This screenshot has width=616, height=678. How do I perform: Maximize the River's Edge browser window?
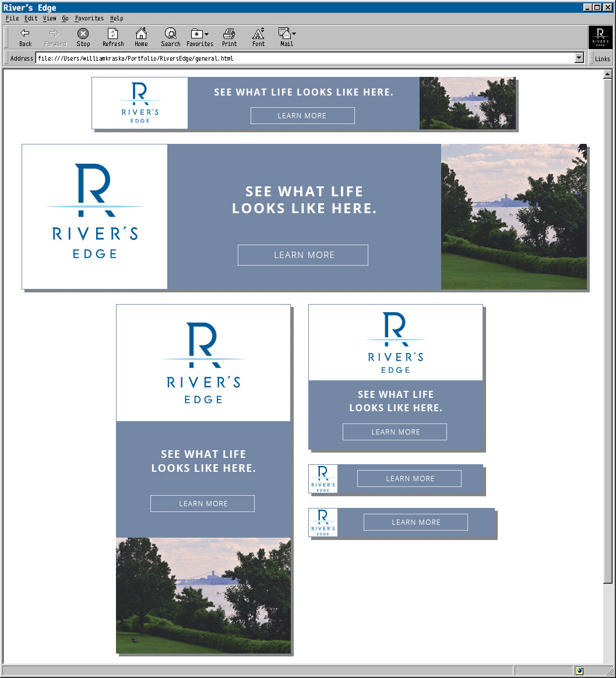[x=597, y=8]
